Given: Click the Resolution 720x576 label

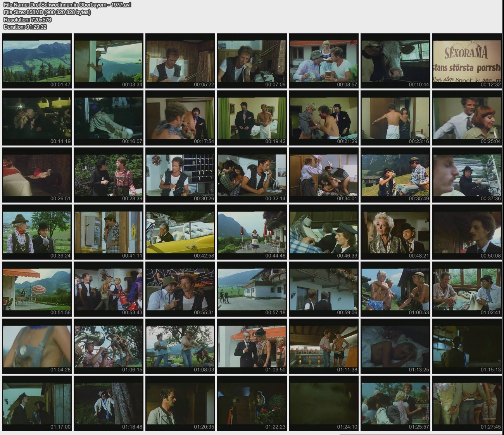Looking at the screenshot, I should (x=27, y=19).
